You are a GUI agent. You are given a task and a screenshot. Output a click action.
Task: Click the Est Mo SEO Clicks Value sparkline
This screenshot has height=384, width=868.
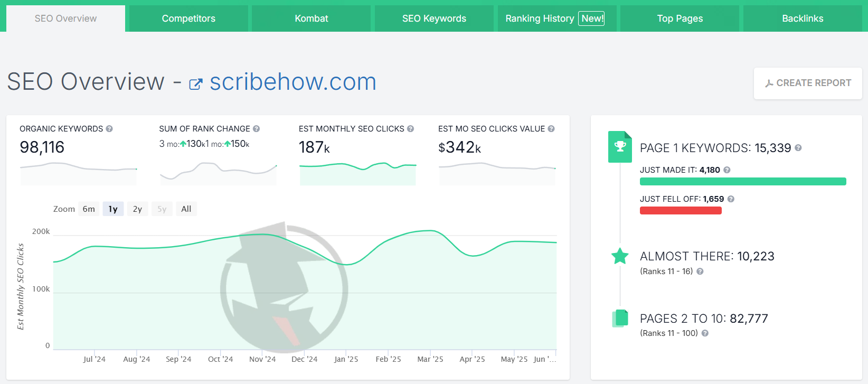pos(497,173)
